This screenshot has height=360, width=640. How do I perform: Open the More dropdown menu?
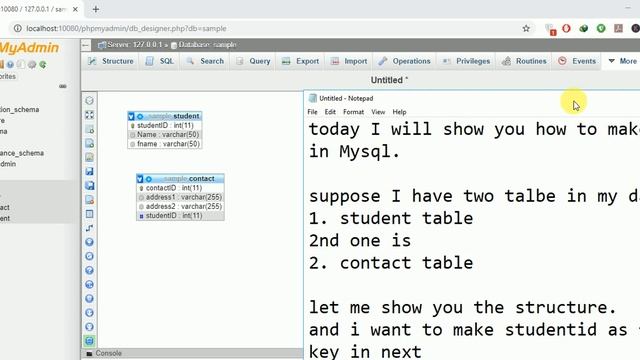[x=622, y=61]
